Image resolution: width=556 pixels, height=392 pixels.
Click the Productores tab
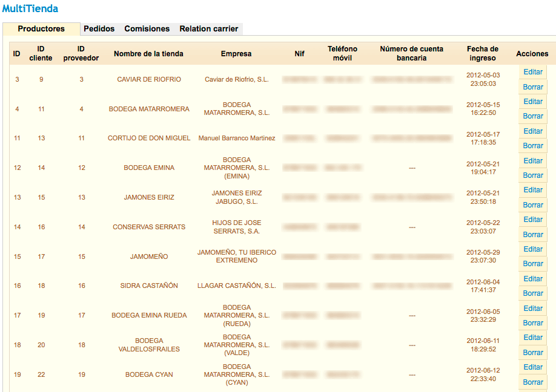click(x=41, y=28)
